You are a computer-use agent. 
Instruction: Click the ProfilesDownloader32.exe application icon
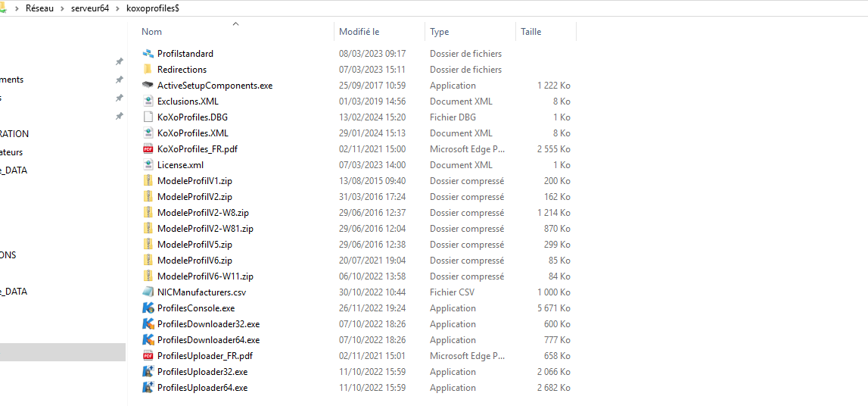pos(148,324)
